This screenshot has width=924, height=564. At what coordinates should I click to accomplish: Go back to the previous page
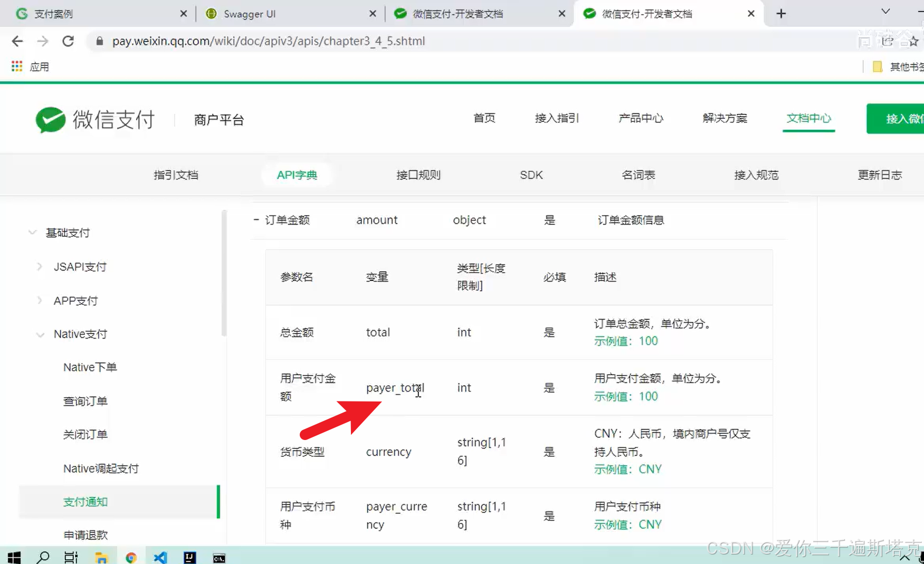(x=17, y=41)
